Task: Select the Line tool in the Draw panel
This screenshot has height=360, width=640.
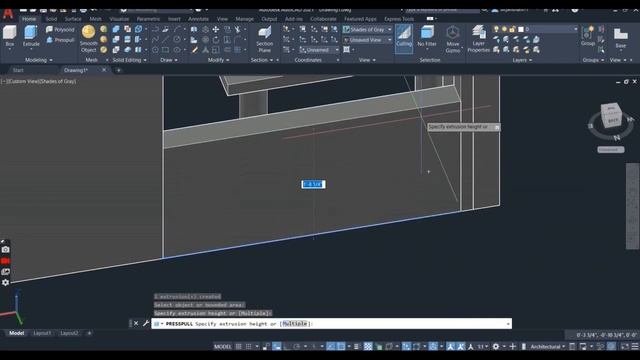Action: [165, 40]
